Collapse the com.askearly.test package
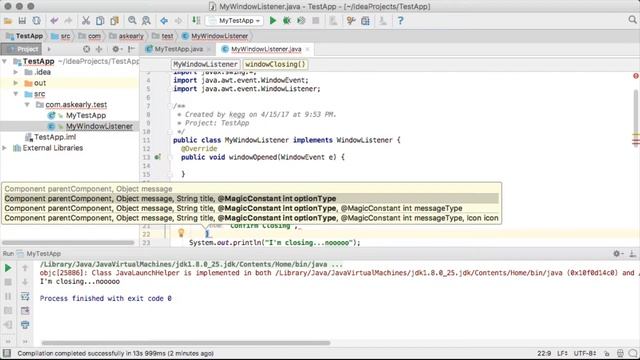 click(27, 104)
